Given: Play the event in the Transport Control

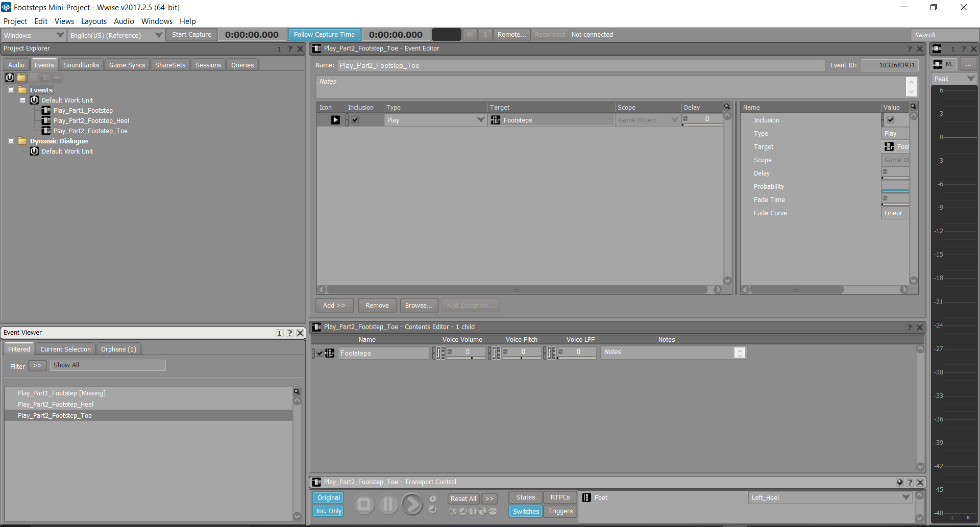Looking at the screenshot, I should 412,505.
